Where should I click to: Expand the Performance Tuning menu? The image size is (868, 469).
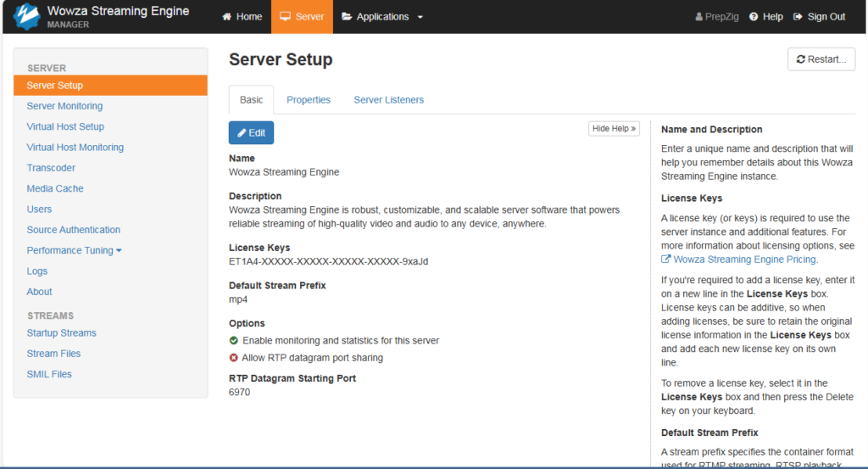coord(75,250)
